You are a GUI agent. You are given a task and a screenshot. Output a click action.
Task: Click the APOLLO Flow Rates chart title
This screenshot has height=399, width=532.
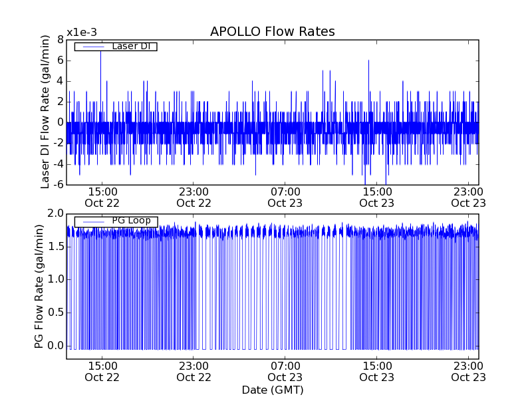click(x=272, y=32)
